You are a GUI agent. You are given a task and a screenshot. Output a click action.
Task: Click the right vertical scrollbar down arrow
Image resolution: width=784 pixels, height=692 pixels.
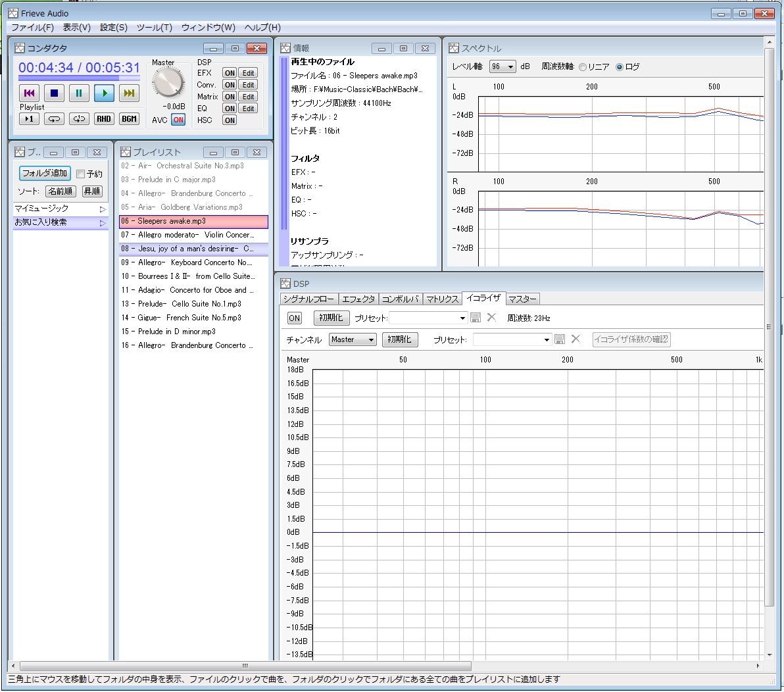pyautogui.click(x=770, y=655)
